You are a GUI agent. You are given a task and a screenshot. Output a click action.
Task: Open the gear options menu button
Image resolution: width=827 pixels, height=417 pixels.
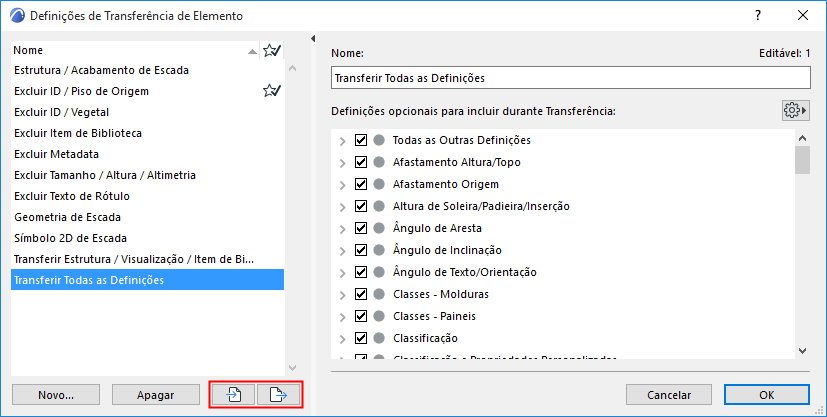click(x=796, y=110)
